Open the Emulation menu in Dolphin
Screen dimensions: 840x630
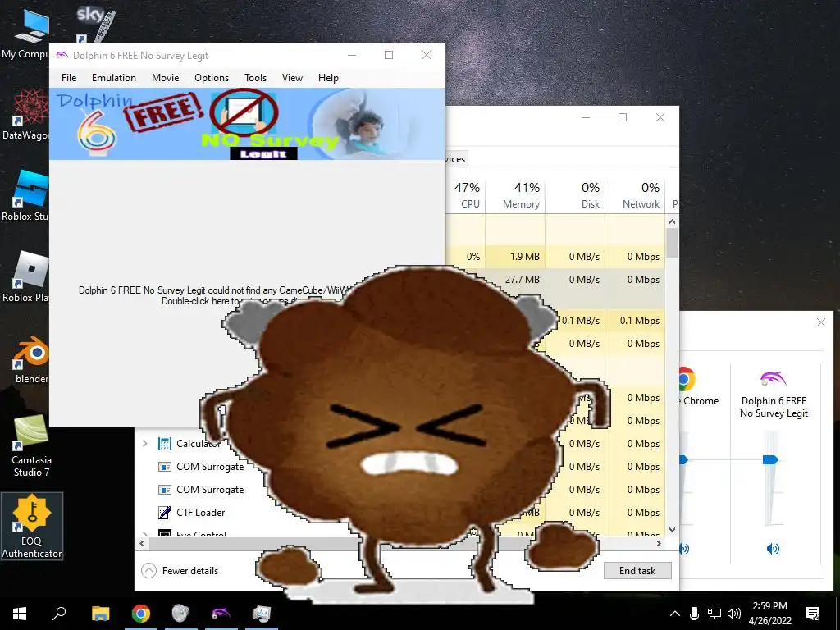pyautogui.click(x=113, y=78)
